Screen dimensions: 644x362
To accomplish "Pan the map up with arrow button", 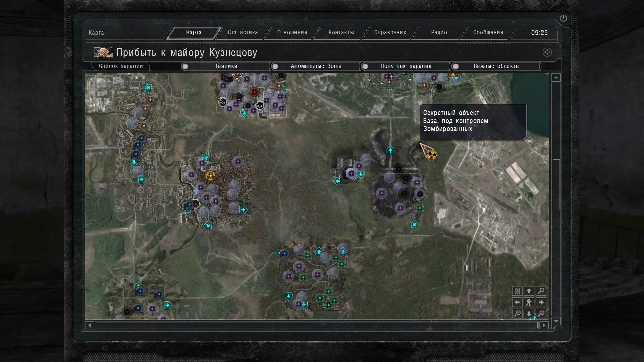I will pos(529,291).
